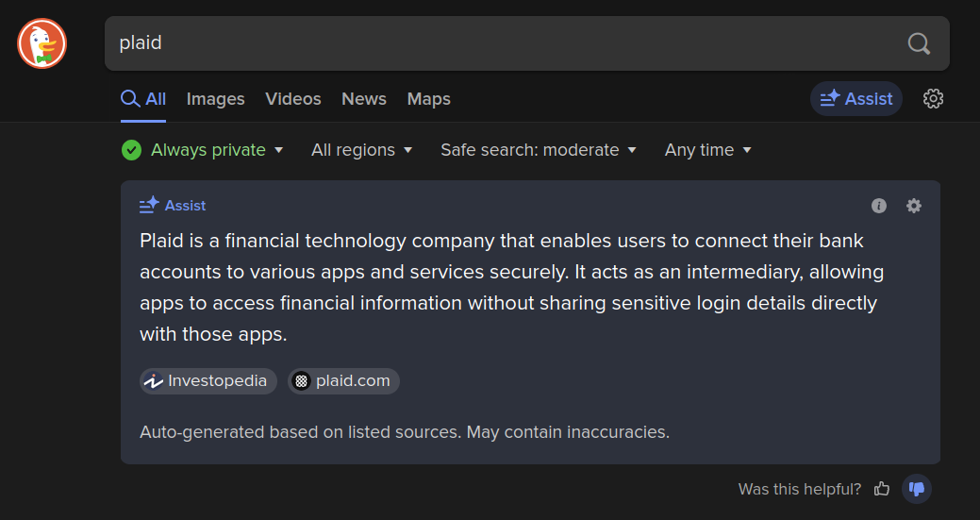Open Assist panel settings gear

point(914,206)
